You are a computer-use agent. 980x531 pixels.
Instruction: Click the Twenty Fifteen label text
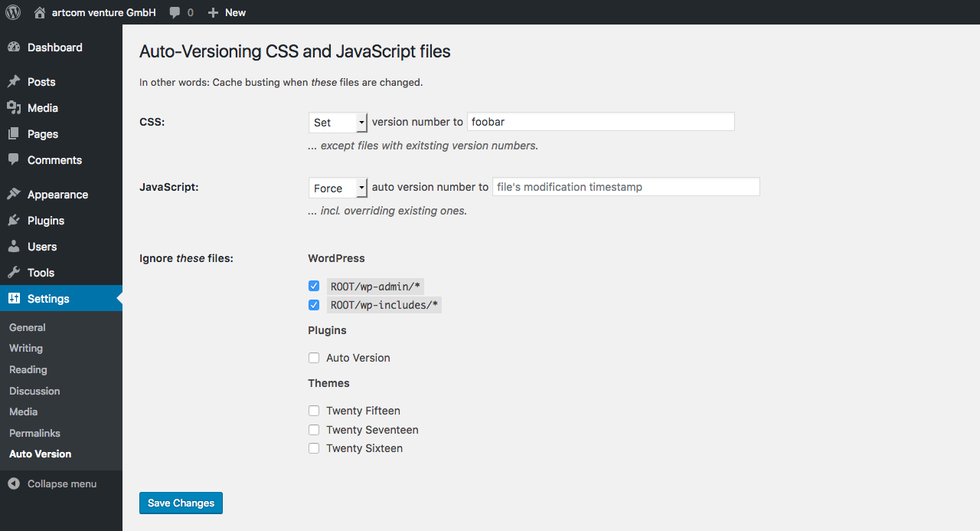pos(363,411)
